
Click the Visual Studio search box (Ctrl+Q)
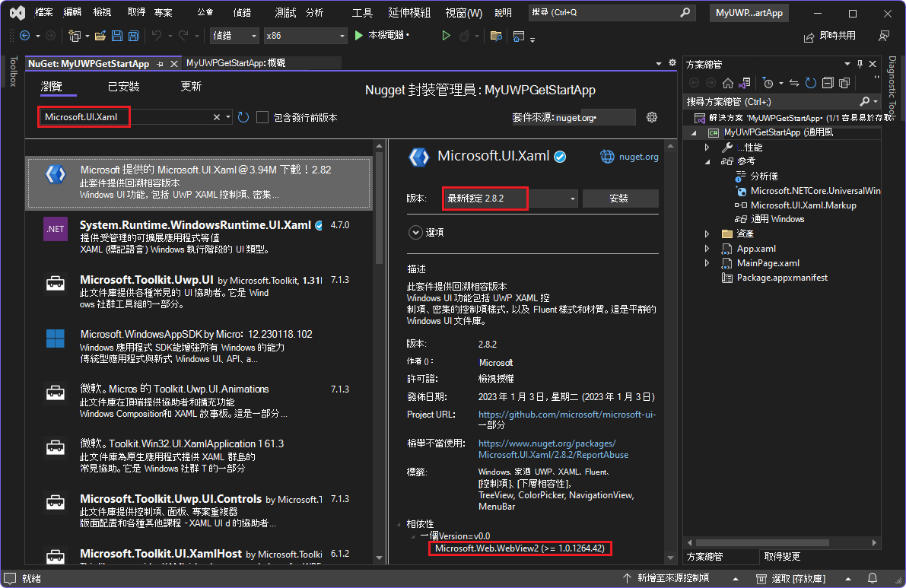click(x=612, y=13)
